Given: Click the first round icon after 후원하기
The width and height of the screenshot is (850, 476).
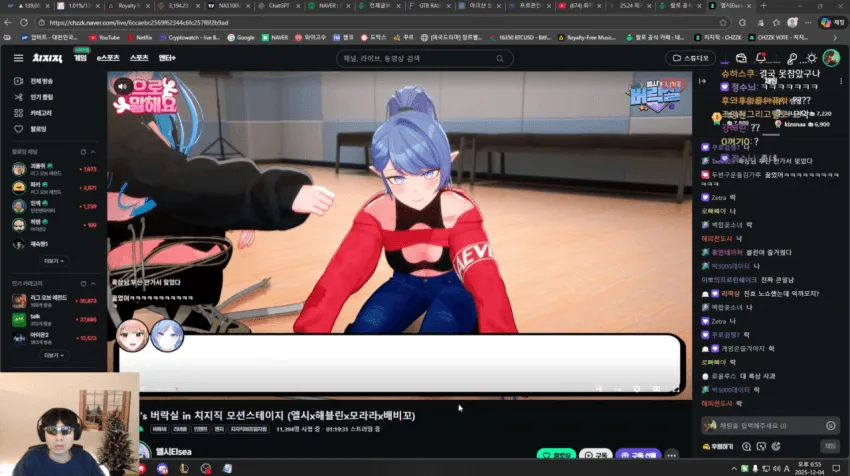Looking at the screenshot, I should 746,447.
